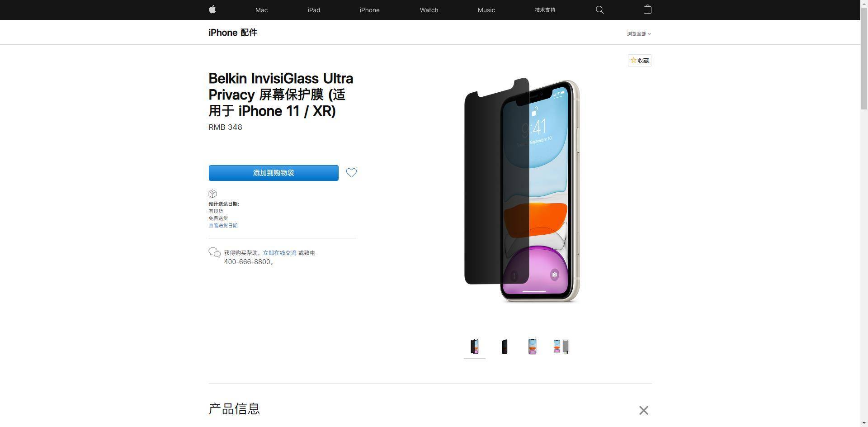Expand the 浏览全部 dropdown
This screenshot has height=427, width=868.
(x=639, y=34)
